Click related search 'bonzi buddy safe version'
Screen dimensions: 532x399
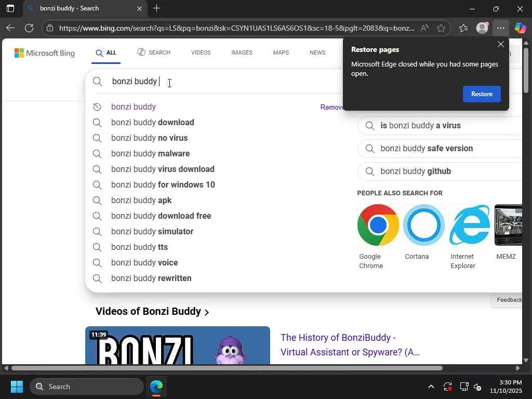[x=440, y=149]
